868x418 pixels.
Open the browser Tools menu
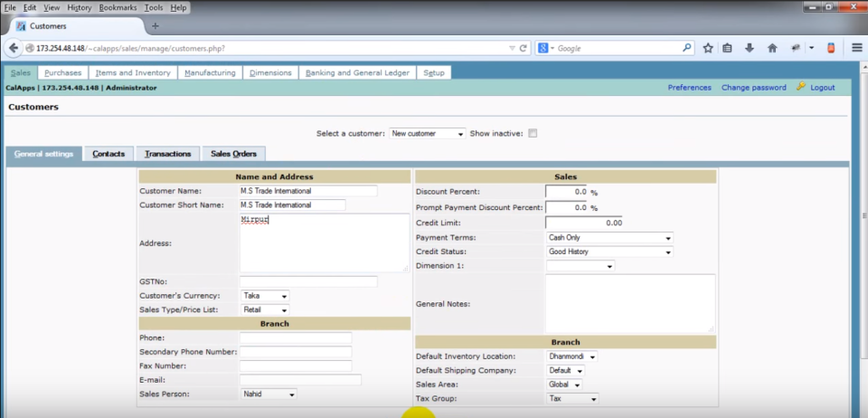tap(154, 8)
